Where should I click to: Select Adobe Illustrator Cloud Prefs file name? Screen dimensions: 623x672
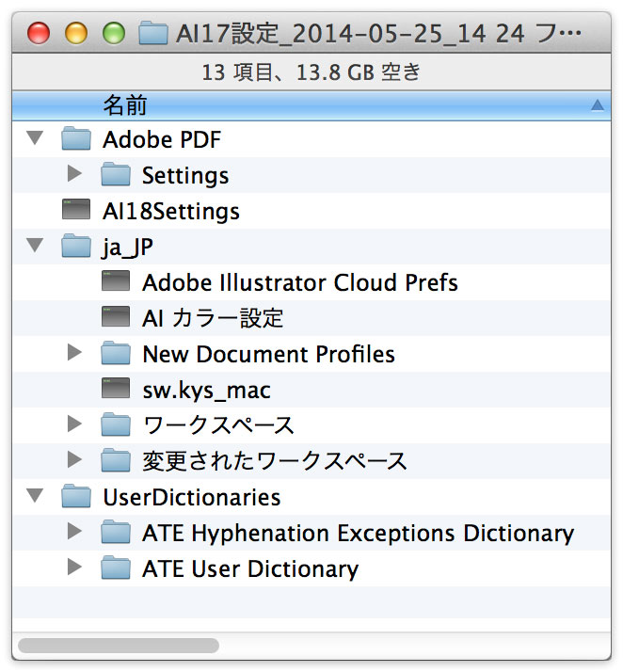300,283
